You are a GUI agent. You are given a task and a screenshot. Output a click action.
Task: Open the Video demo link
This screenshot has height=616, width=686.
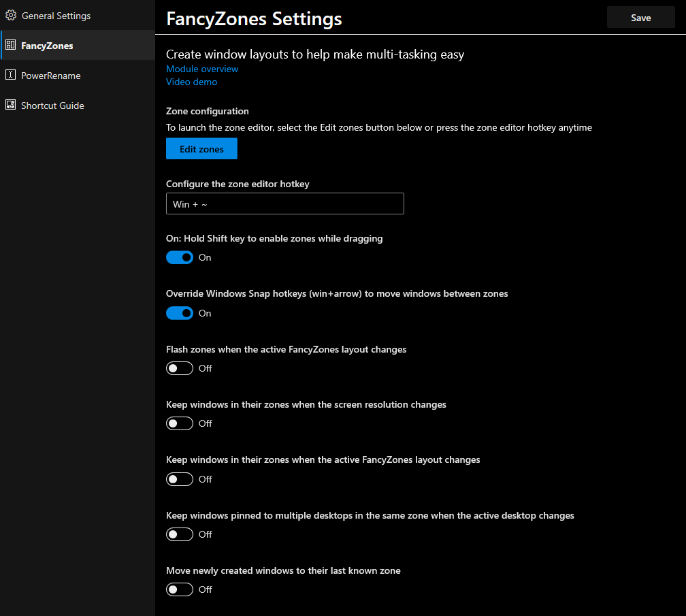click(x=192, y=82)
